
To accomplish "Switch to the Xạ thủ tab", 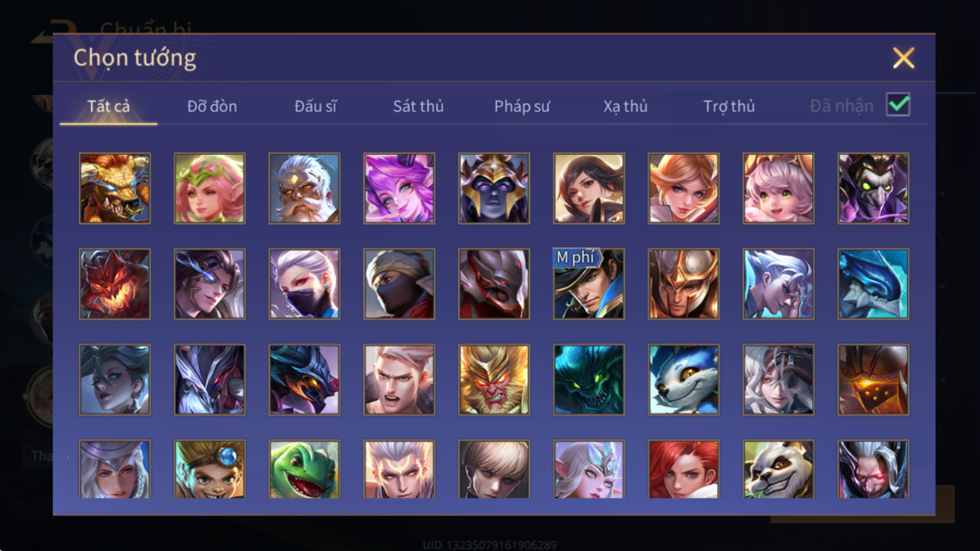I will click(625, 106).
